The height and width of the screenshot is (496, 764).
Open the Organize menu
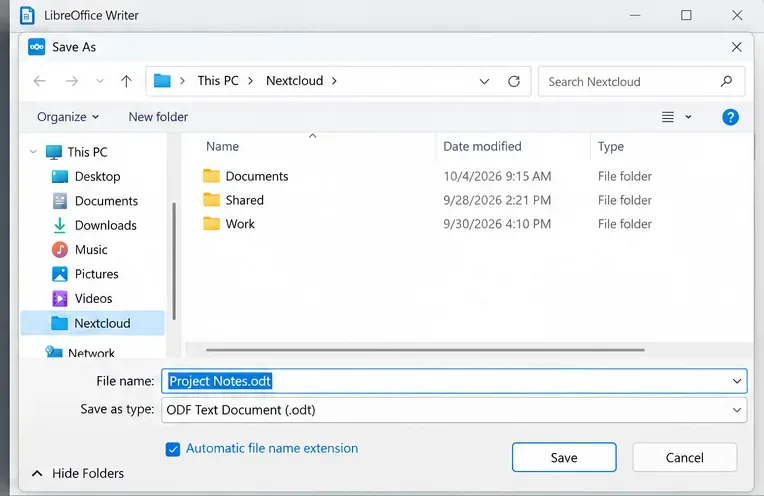[68, 117]
